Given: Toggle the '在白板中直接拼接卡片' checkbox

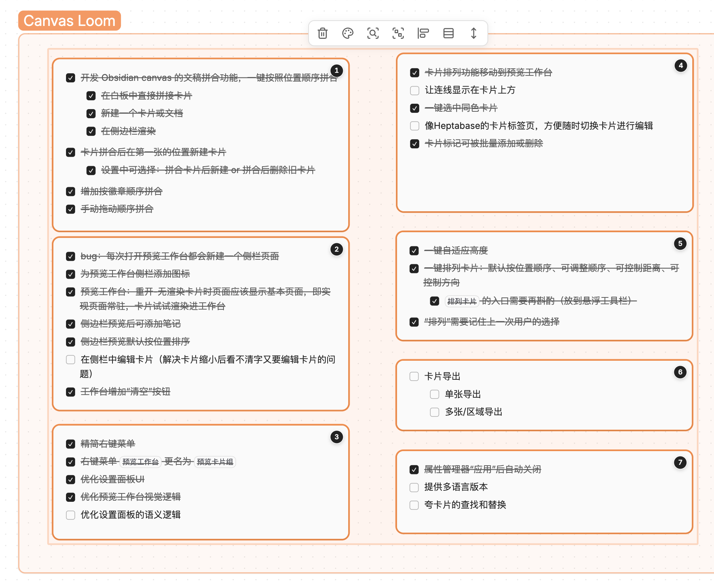Looking at the screenshot, I should (x=91, y=96).
